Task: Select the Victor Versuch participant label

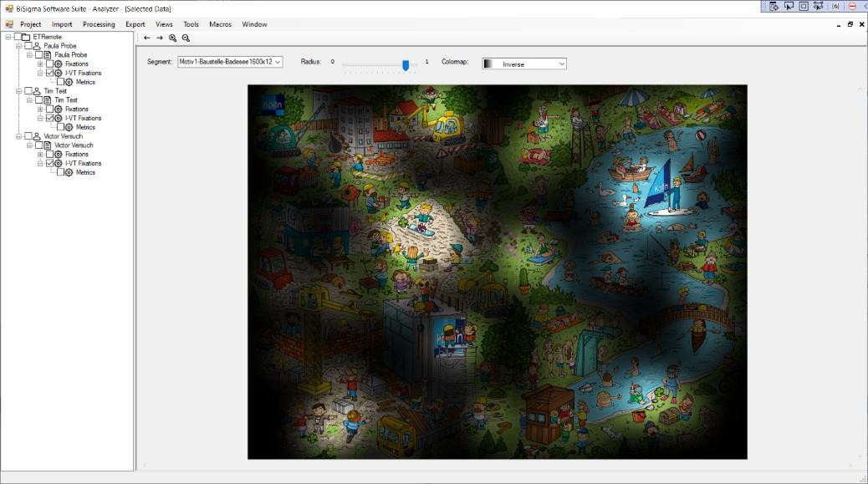Action: click(x=63, y=136)
